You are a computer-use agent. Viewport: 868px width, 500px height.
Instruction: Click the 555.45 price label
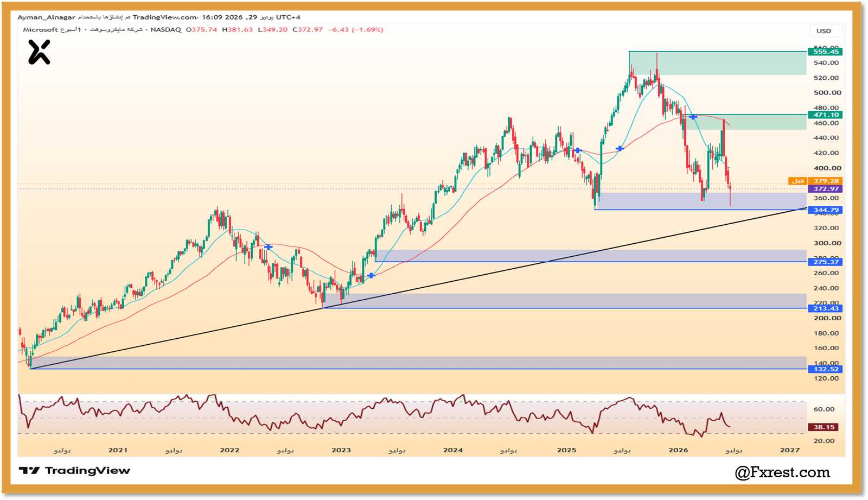point(826,52)
